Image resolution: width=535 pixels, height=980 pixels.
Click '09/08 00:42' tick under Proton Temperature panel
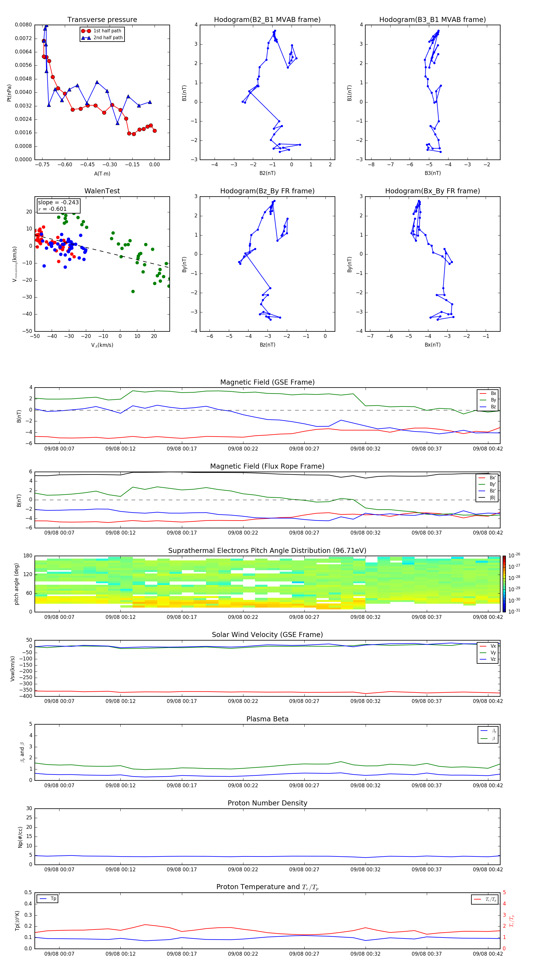pyautogui.click(x=488, y=954)
